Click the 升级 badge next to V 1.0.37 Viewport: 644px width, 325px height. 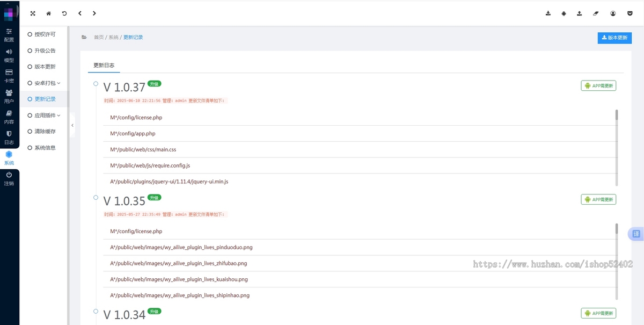click(155, 84)
